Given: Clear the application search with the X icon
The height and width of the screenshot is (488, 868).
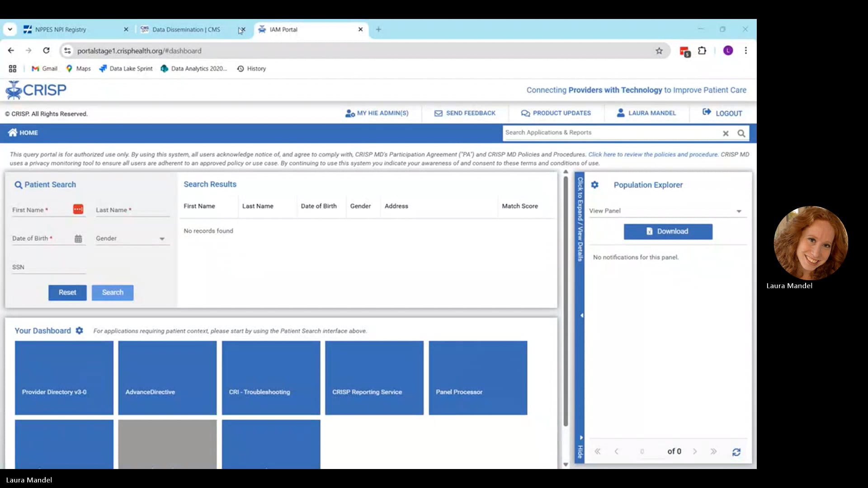Looking at the screenshot, I should tap(726, 133).
